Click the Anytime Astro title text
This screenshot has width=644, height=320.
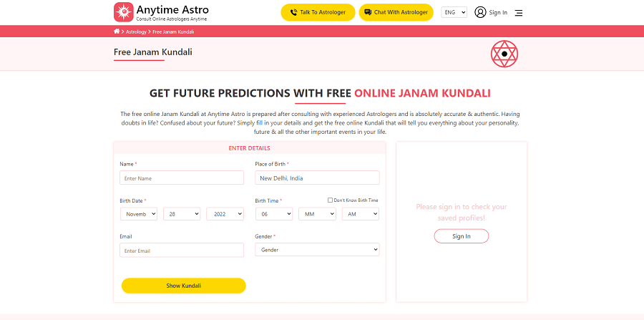tap(172, 9)
